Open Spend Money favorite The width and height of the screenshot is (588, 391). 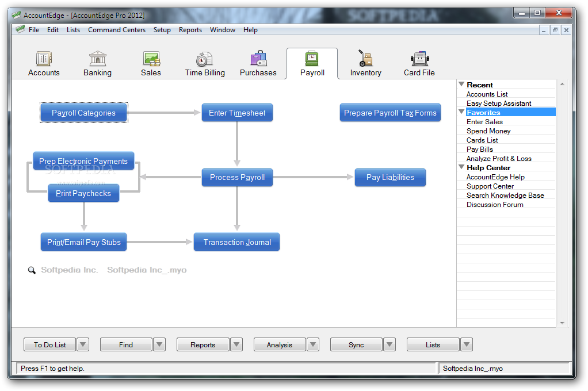coord(488,131)
